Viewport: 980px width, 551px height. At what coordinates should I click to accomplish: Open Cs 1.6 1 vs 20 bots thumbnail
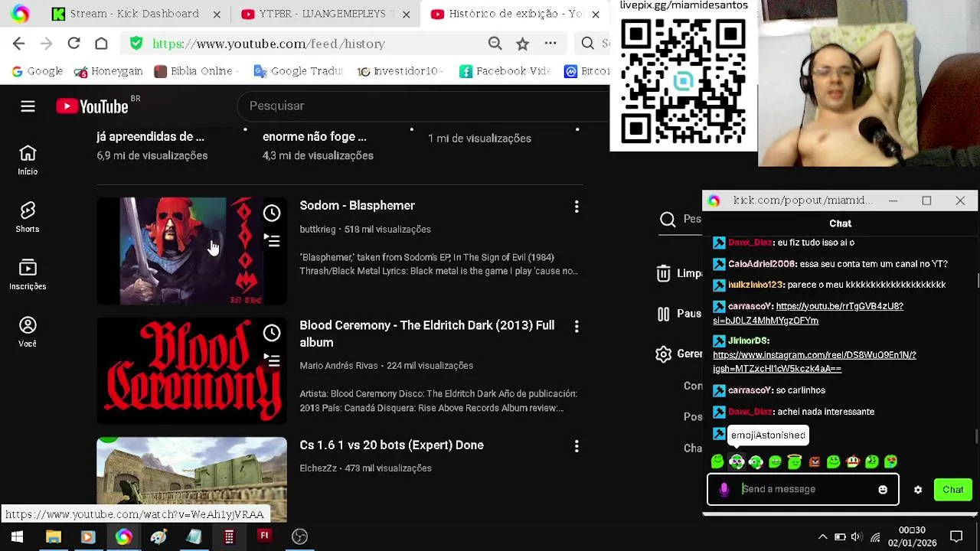pos(191,479)
